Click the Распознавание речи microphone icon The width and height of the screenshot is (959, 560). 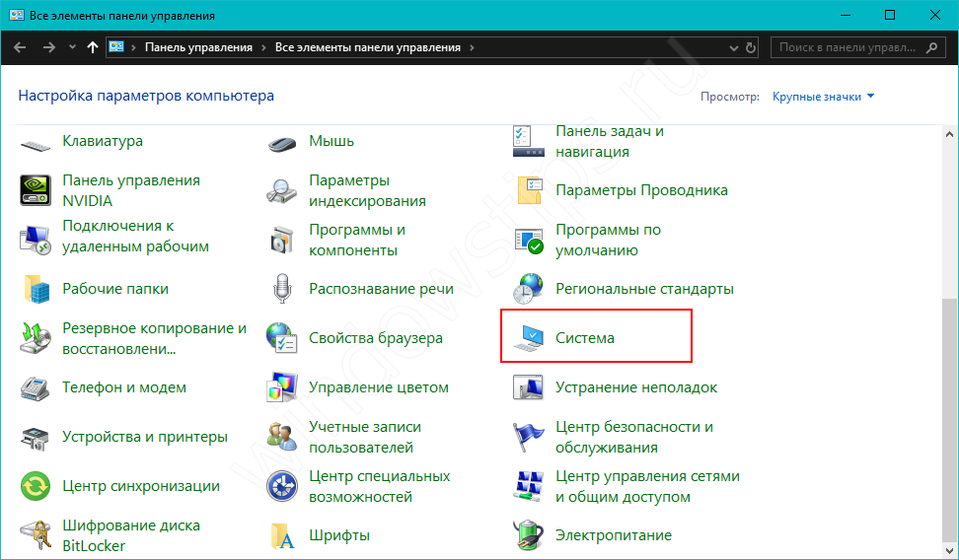pyautogui.click(x=282, y=289)
